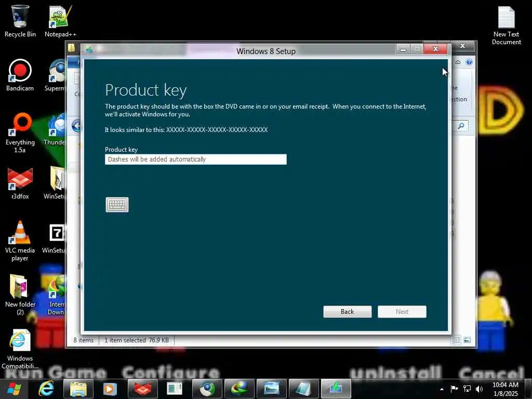Select the Notepad++ desktop shortcut
The width and height of the screenshot is (532, 399).
(x=60, y=21)
